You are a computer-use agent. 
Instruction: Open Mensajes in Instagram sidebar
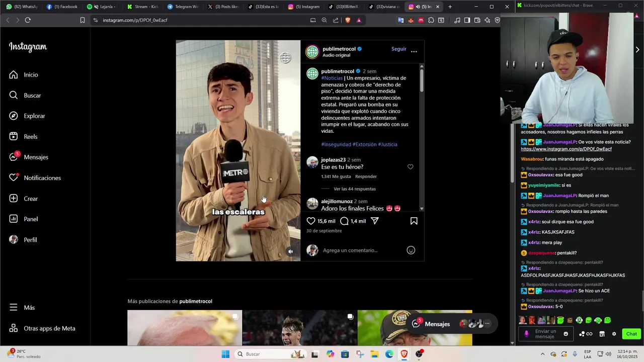pos(29,157)
